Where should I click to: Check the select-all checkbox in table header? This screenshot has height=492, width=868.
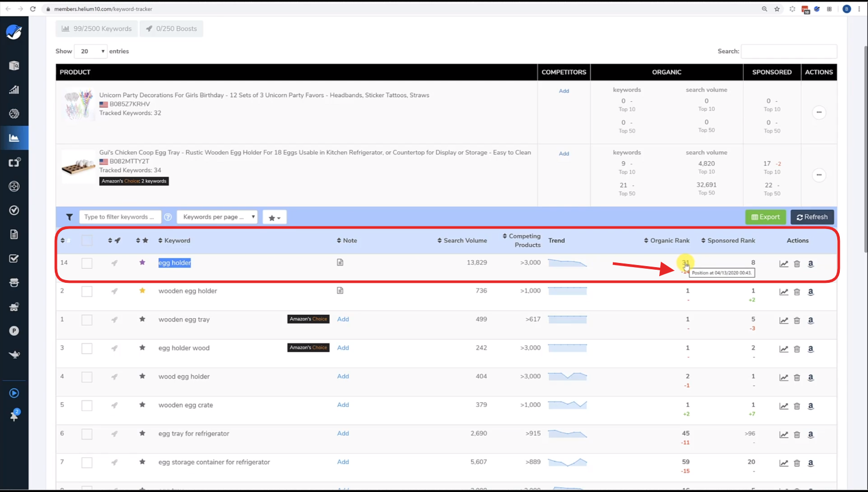tap(87, 240)
